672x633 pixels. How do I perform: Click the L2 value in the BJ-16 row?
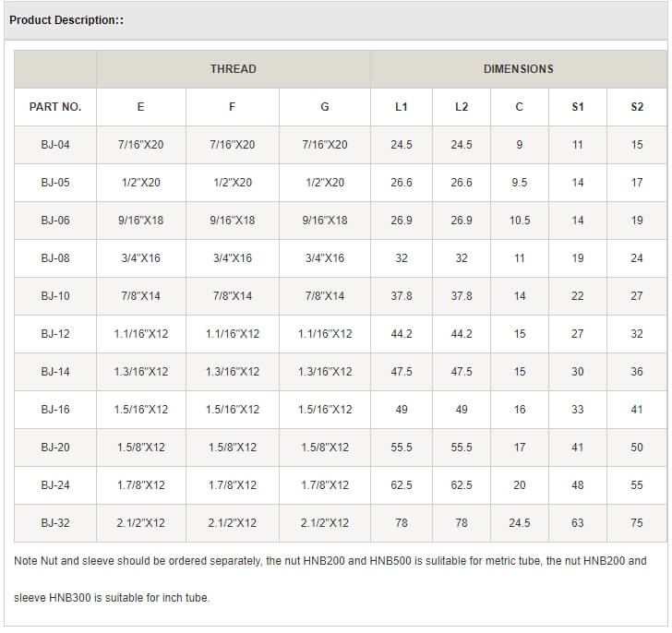[462, 410]
